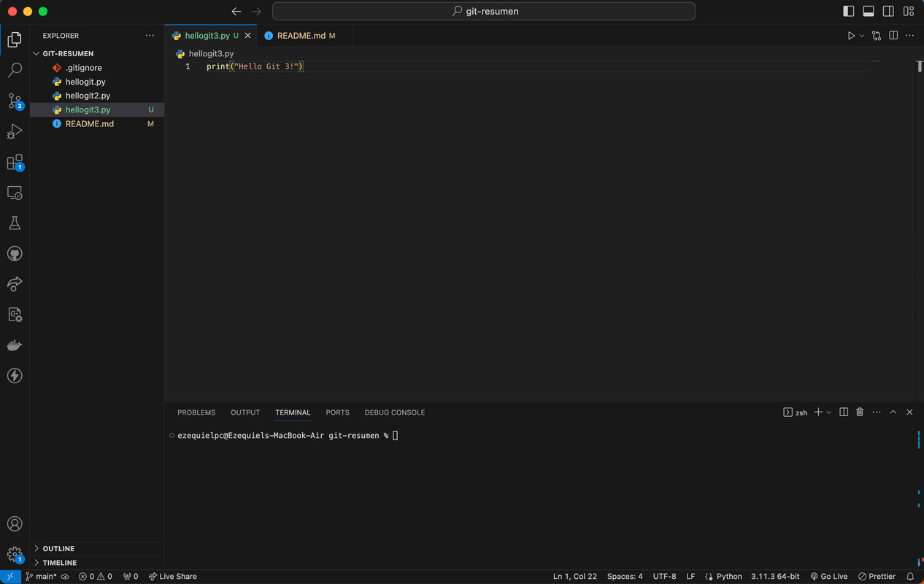Open the Manage gear icon
The image size is (924, 584).
click(15, 554)
